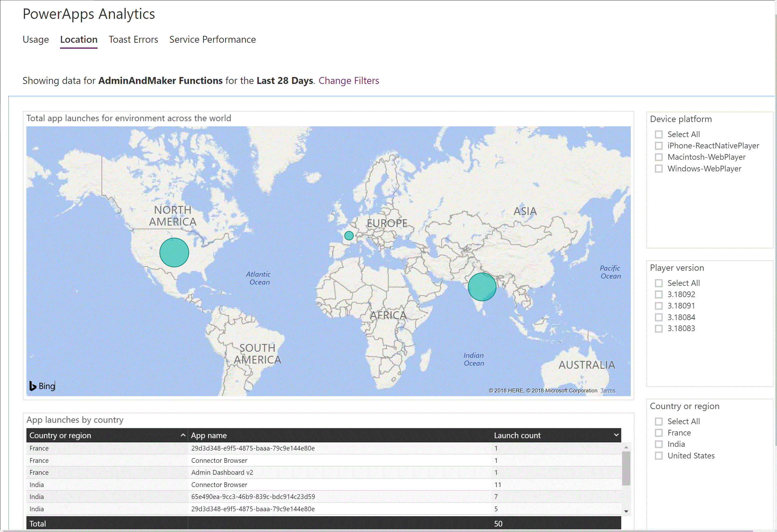Screen dimensions: 777x532
Task: Open the Toast Errors tab
Action: [133, 39]
